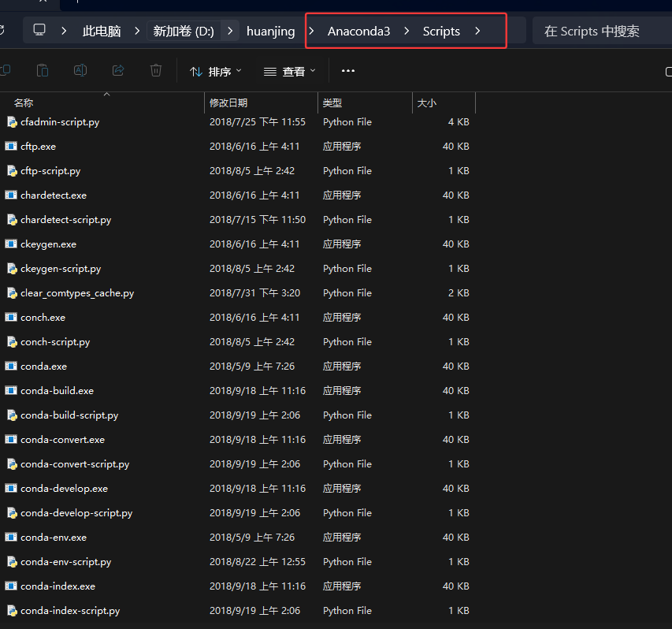Sort by the 大小 column header
Screen dimensions: 672x629
click(x=427, y=103)
